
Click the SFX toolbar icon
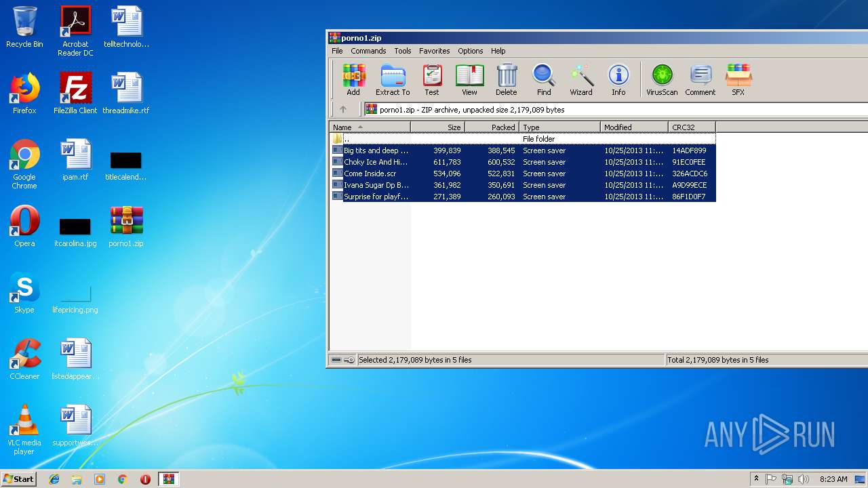[x=738, y=80]
